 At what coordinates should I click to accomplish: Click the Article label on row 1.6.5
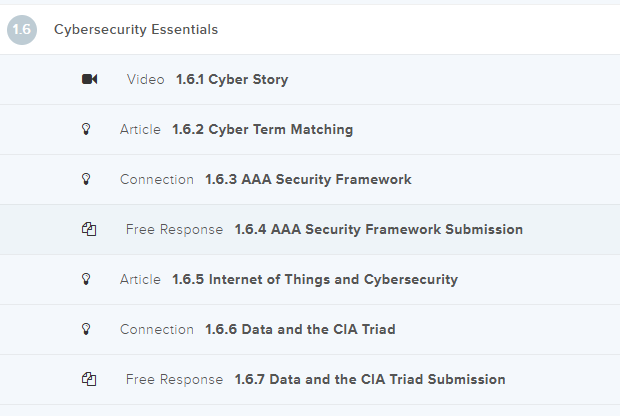click(140, 280)
